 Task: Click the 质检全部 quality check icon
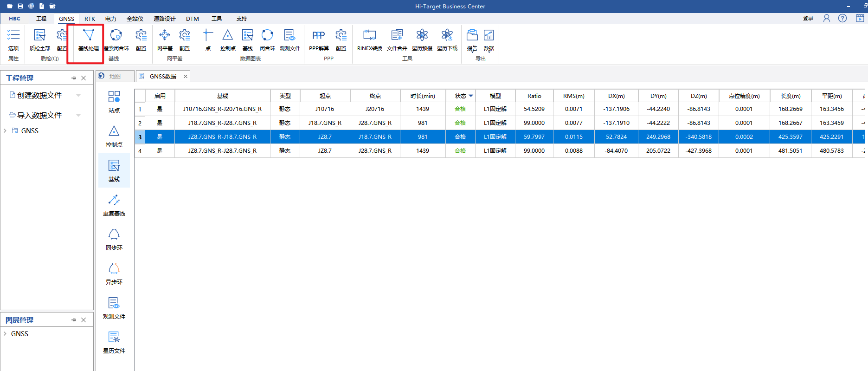[x=40, y=39]
